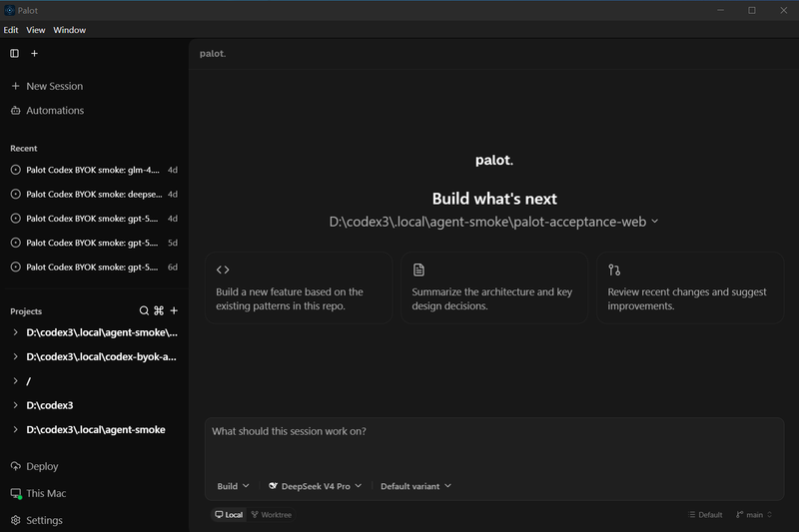Open the Default variant dropdown
This screenshot has width=799, height=532.
[x=415, y=486]
